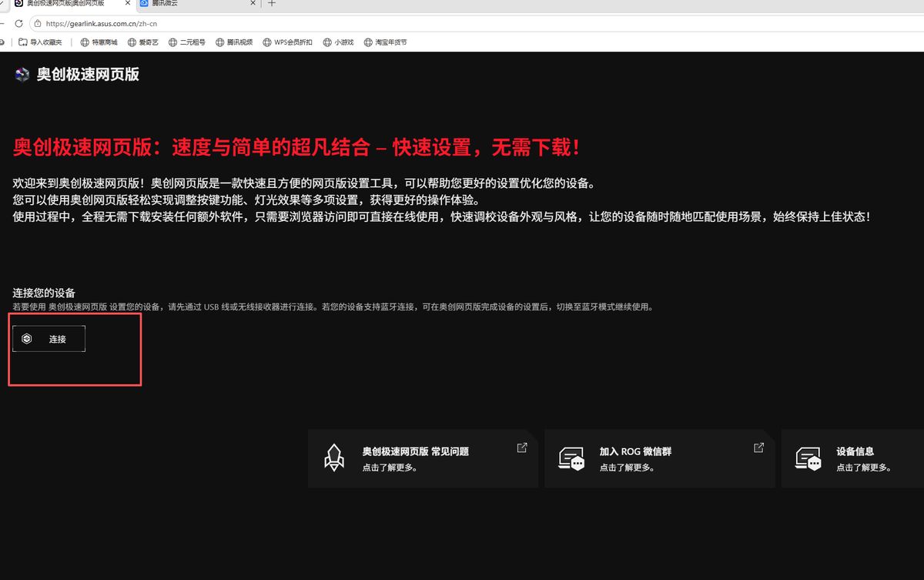Open the WPS会员折扣 bookmark
Screen dimensions: 924x580
point(288,42)
